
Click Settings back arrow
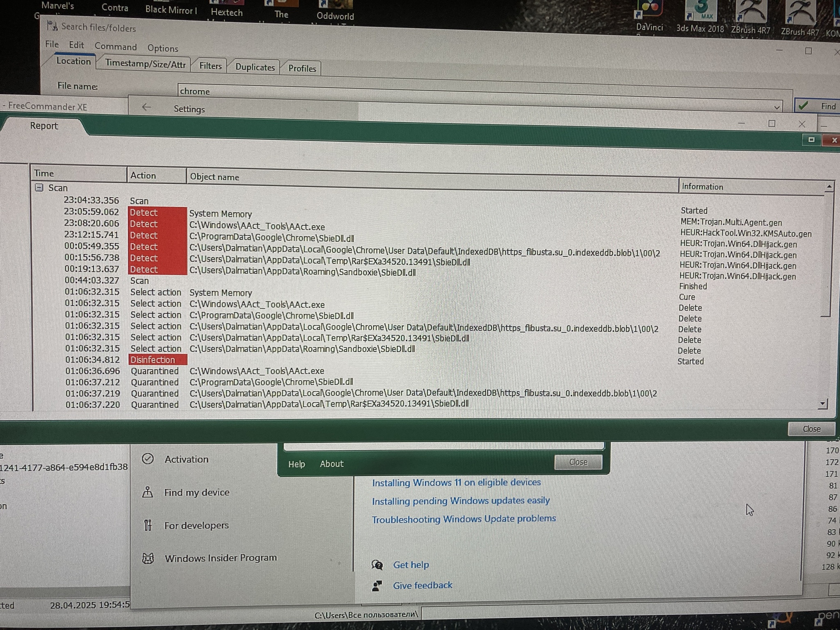[x=146, y=107]
